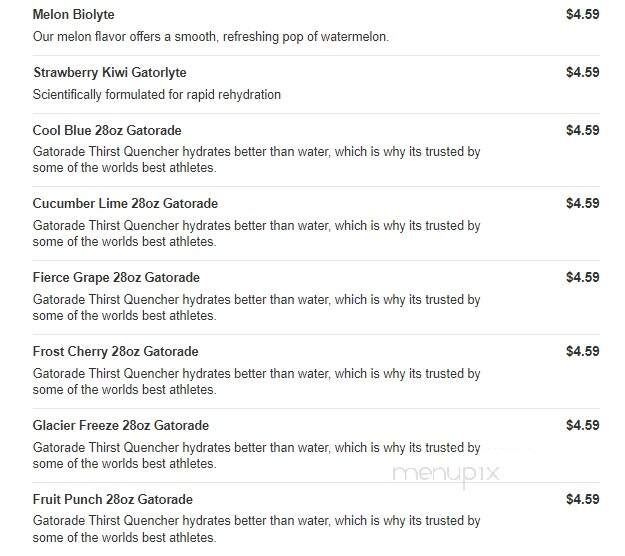Choose Frost Cherry 28oz Gatorade
The width and height of the screenshot is (625, 556).
[x=115, y=352]
